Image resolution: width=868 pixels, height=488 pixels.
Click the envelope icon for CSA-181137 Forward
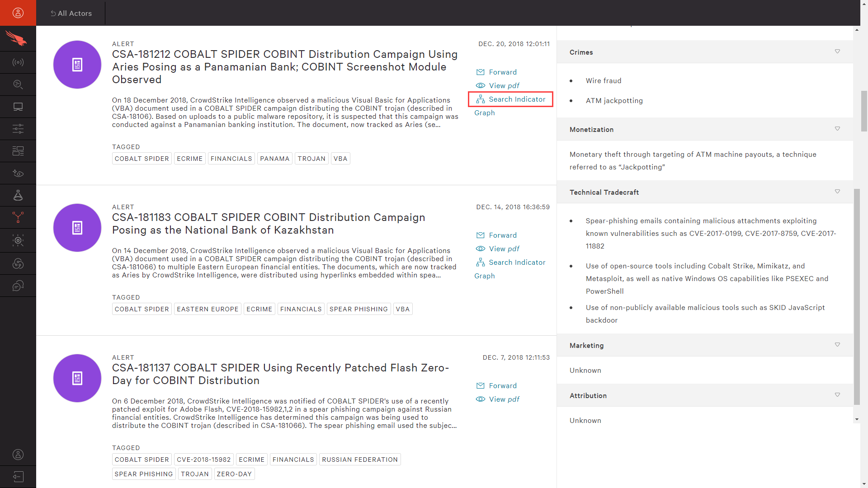coord(480,386)
